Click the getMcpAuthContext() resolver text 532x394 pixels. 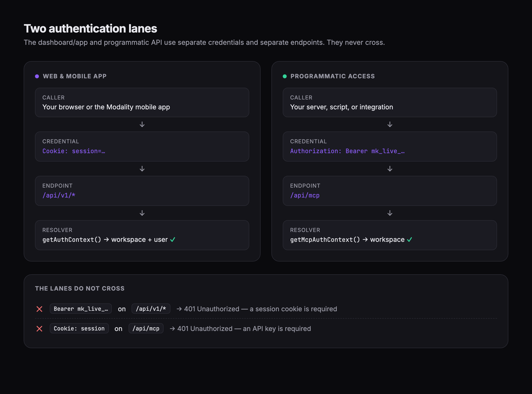(x=325, y=239)
